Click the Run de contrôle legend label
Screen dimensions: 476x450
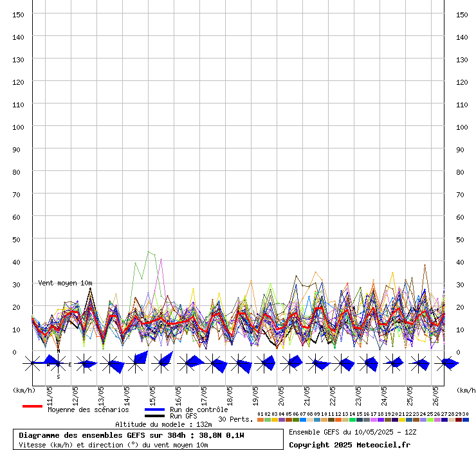tap(199, 410)
